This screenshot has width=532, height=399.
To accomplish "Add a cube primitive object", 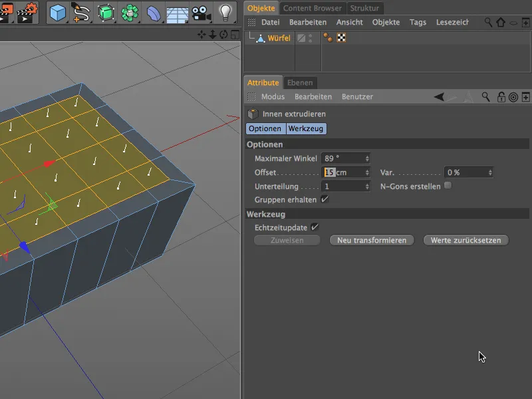I will [57, 13].
